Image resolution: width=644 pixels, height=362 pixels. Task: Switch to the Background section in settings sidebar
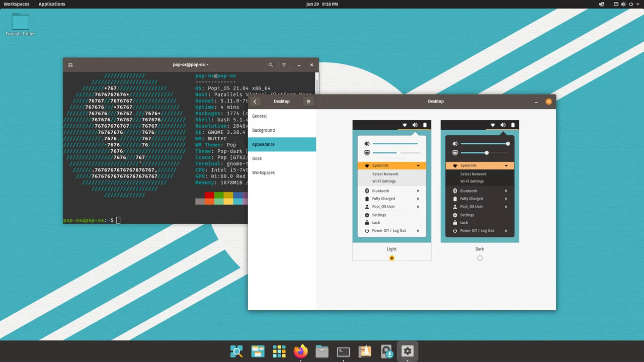[x=263, y=130]
